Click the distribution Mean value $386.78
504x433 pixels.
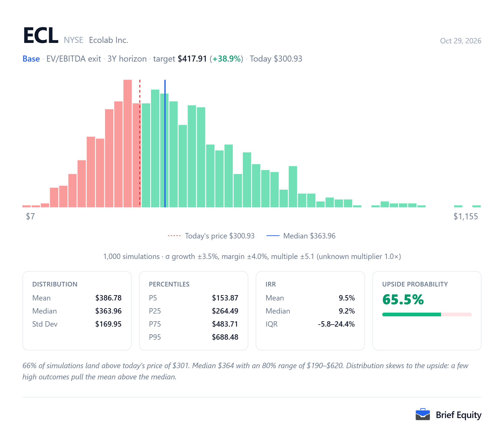pos(108,298)
